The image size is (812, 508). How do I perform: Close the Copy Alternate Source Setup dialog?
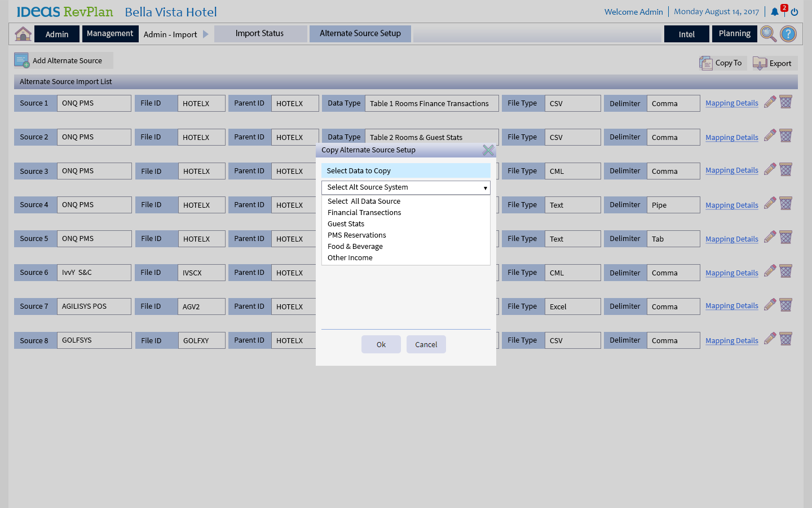[x=488, y=150]
